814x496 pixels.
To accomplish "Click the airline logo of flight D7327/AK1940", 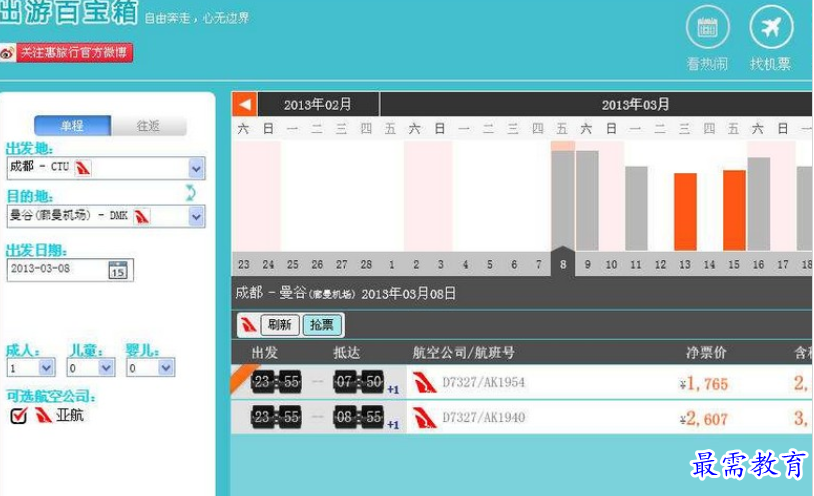I will pos(424,418).
